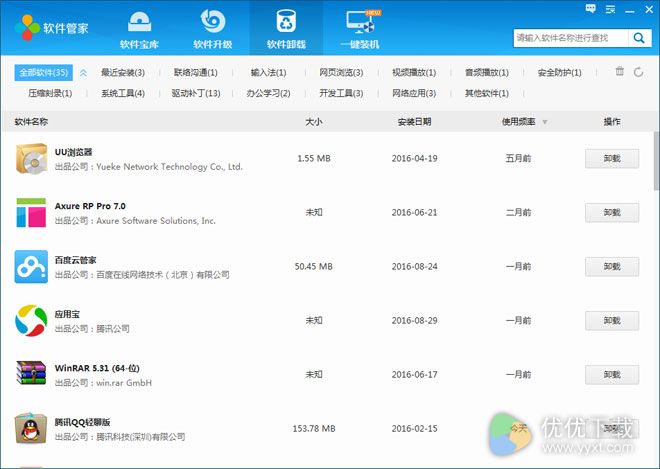Click the 五月前 usage frequency value
Screen dimensions: 660x469
(518, 159)
